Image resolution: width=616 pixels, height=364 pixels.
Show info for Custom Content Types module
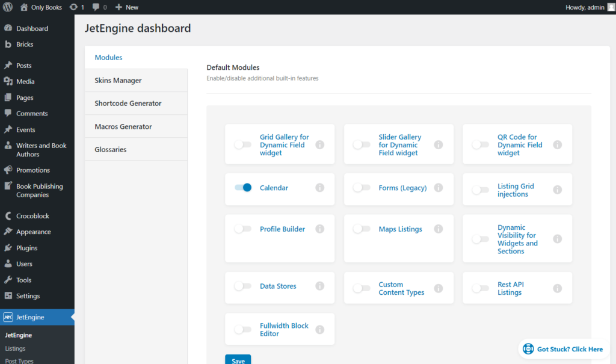pos(439,288)
